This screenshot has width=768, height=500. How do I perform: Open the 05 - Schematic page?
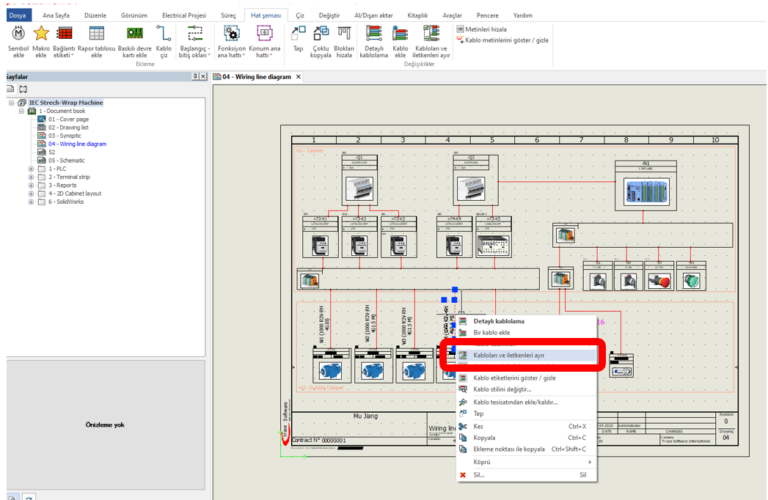click(x=66, y=160)
